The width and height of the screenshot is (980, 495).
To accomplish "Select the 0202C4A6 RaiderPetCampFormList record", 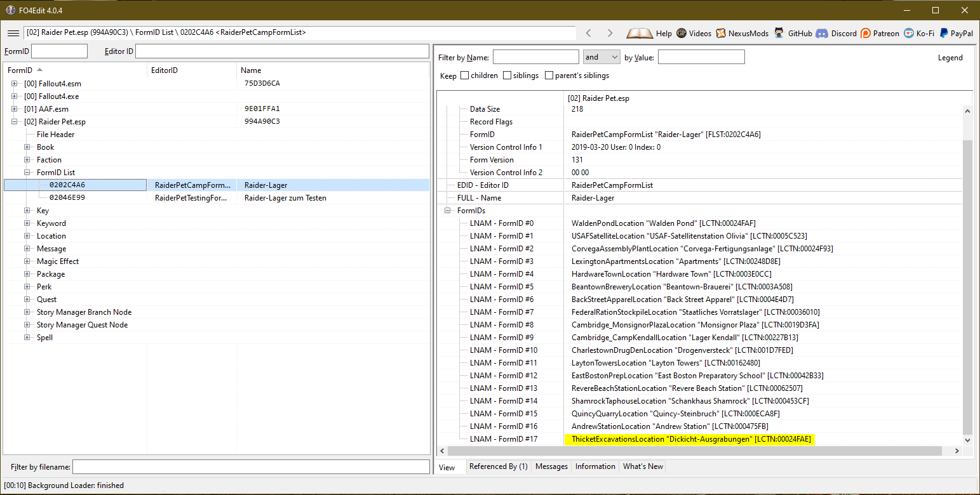I will (217, 185).
